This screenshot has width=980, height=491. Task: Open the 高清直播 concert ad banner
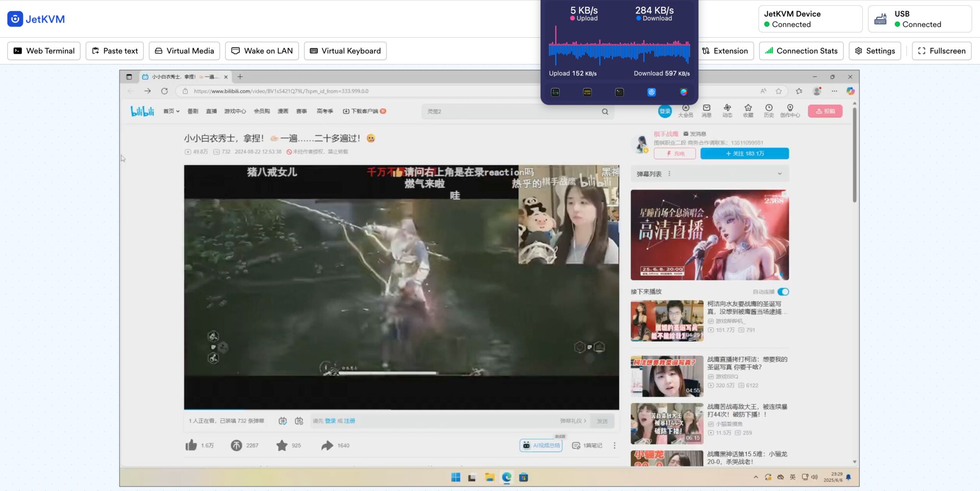click(x=710, y=235)
